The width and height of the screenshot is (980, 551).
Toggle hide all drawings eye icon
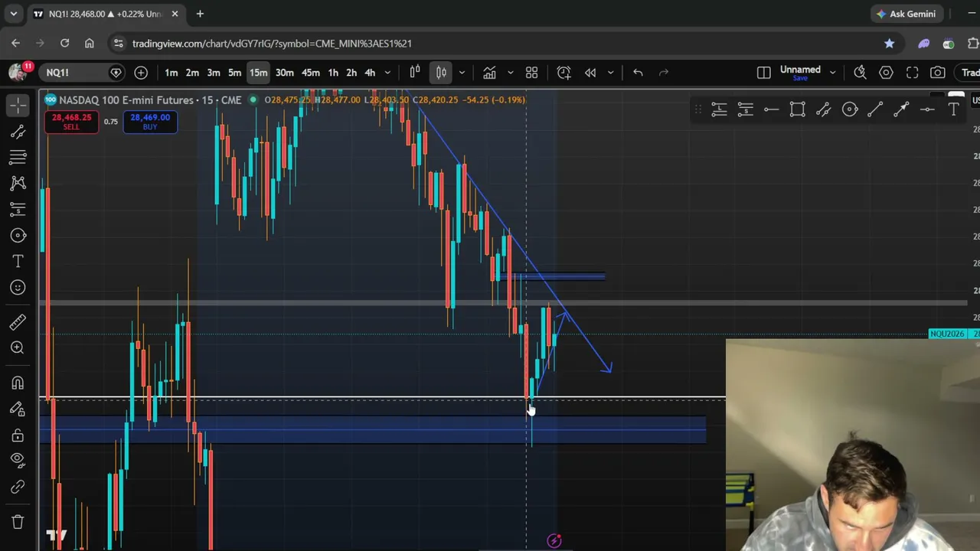click(18, 461)
